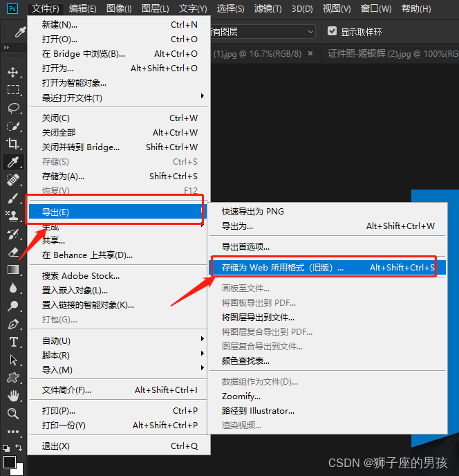Select the Move tool
Image resolution: width=459 pixels, height=476 pixels.
(12, 72)
